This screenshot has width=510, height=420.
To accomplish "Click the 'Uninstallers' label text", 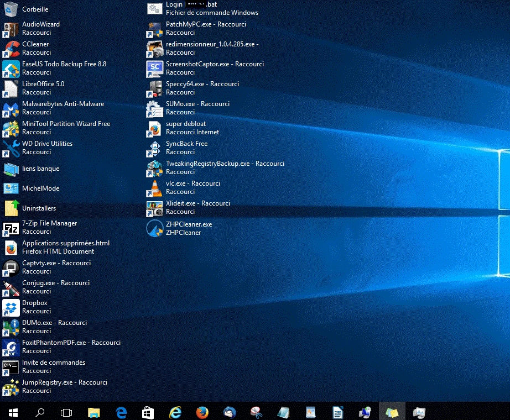I will pyautogui.click(x=39, y=208).
